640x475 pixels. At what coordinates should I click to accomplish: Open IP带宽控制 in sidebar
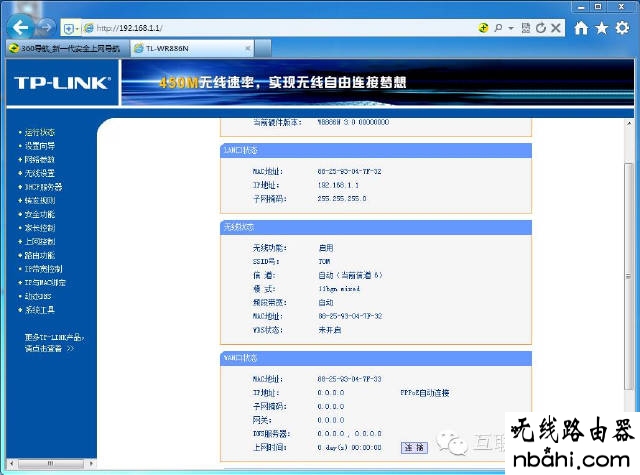coord(43,269)
